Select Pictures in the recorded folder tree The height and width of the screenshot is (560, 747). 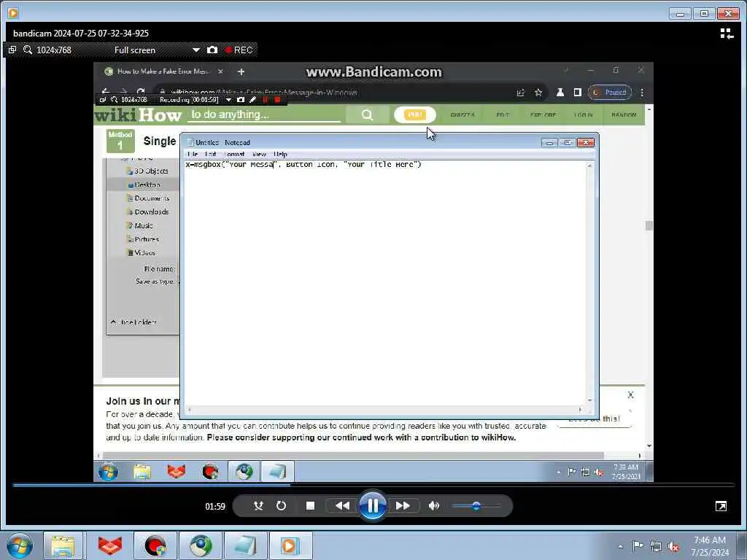[142, 239]
